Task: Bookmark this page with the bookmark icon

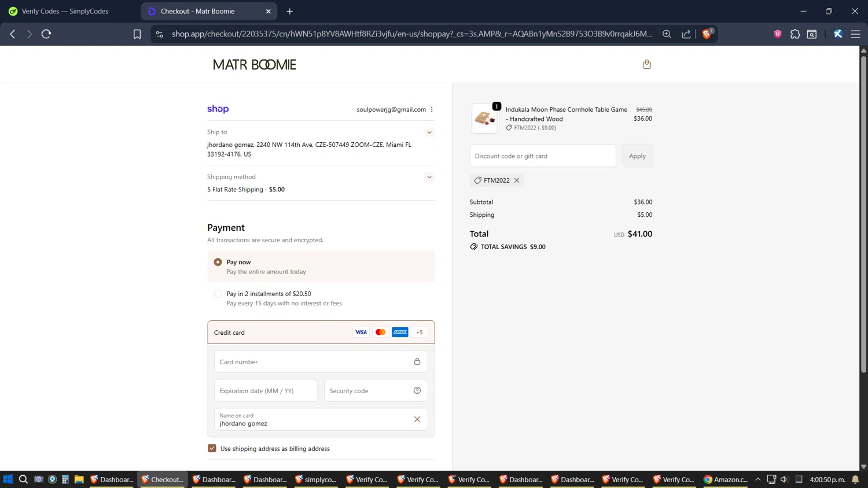Action: (137, 34)
